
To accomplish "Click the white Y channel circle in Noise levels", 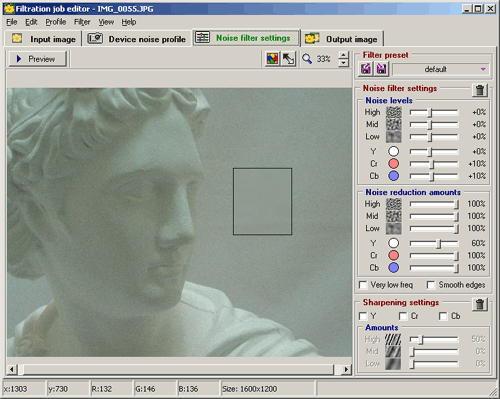I will tap(393, 151).
